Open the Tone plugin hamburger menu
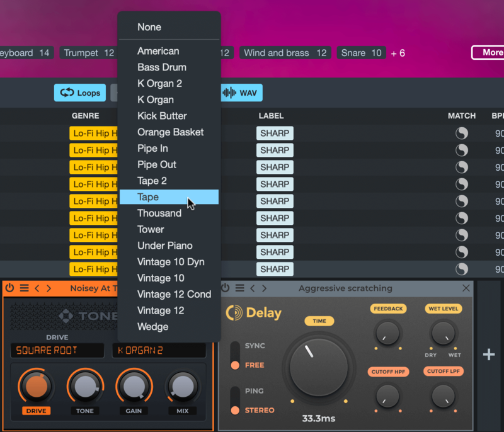Image resolution: width=504 pixels, height=432 pixels. click(x=24, y=288)
